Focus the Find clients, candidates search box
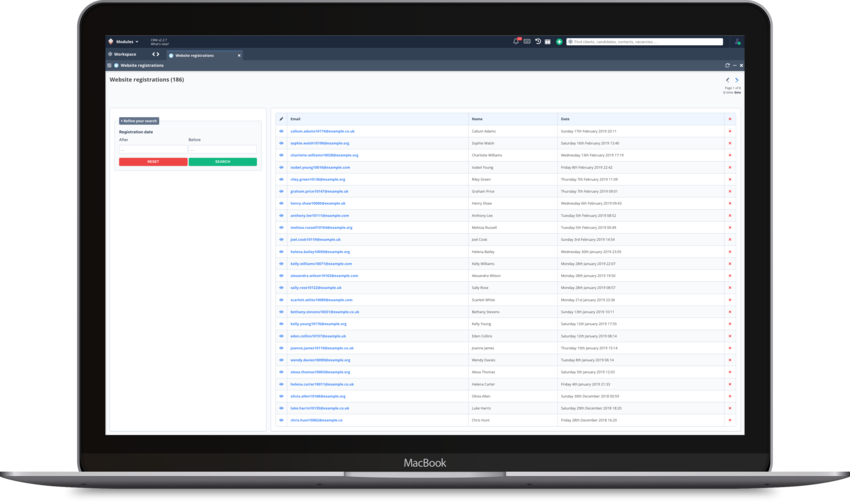 click(645, 42)
